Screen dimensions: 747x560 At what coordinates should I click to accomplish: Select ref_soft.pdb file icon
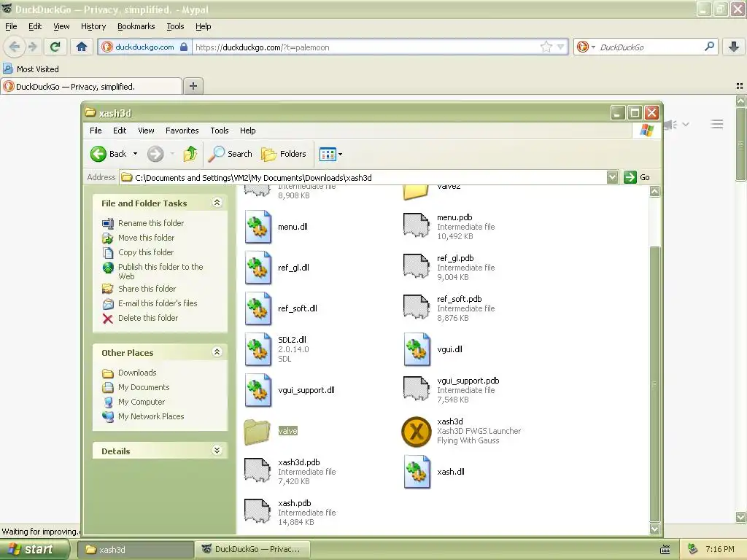(416, 308)
